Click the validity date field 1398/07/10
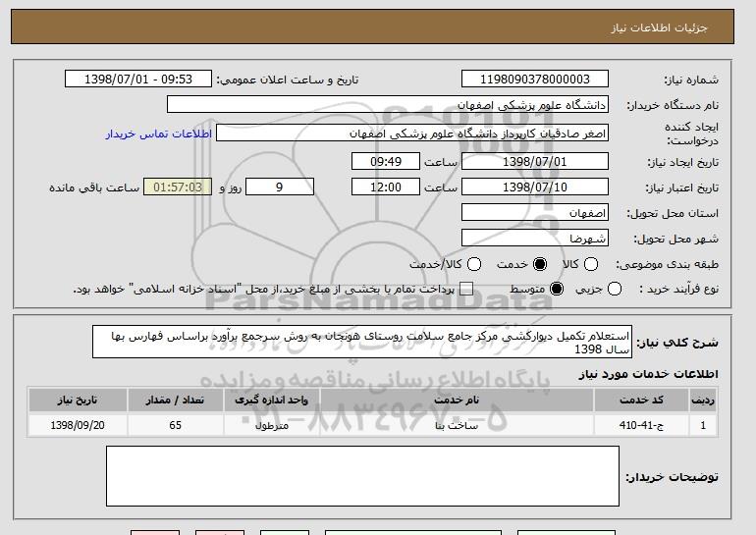Viewport: 756px width, 535px height. coord(535,187)
